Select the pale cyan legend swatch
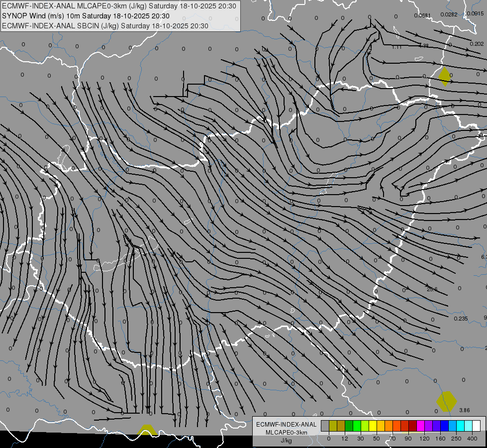Viewport: 487px width, 448px height. coord(469,426)
